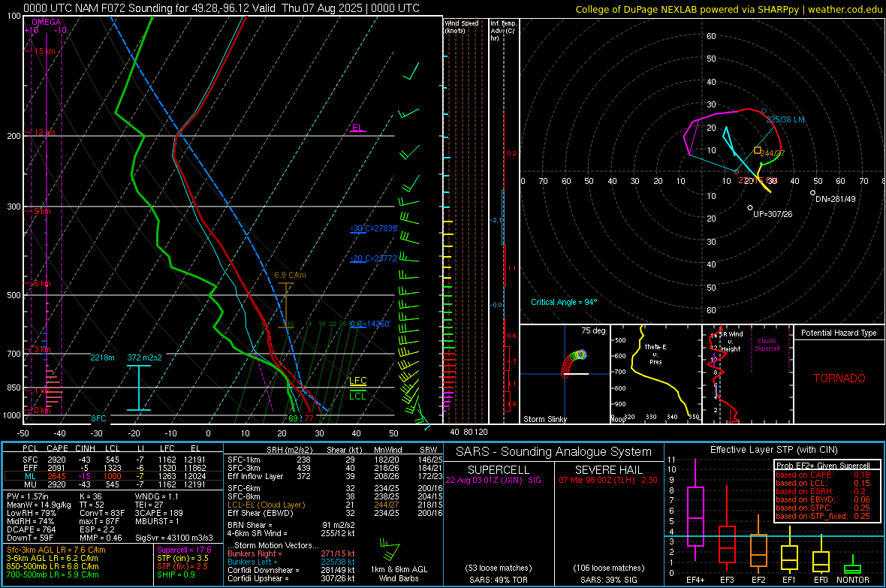Click the UP=307/26 Corfidi label
886x588 pixels.
tap(773, 214)
